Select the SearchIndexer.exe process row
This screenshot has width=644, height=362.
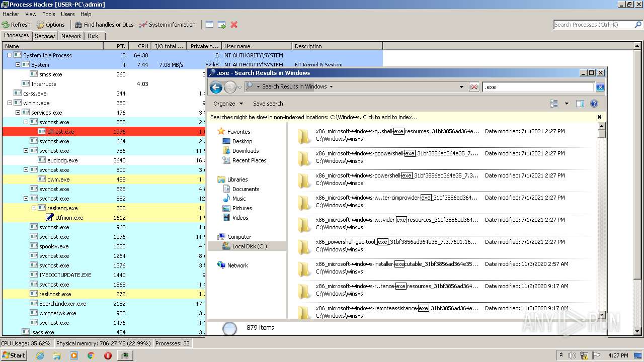(x=104, y=304)
